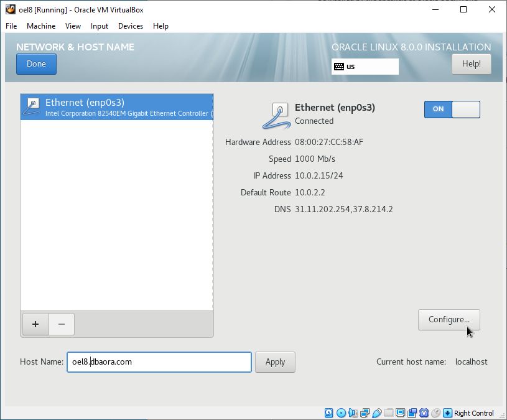Click the Speed value 1000 Mb/s
The width and height of the screenshot is (507, 420).
(x=315, y=159)
